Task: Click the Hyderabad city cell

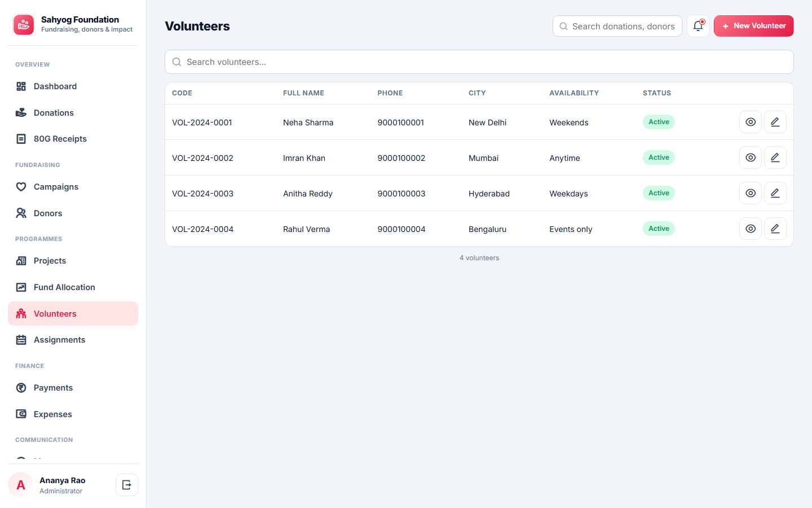Action: click(489, 194)
